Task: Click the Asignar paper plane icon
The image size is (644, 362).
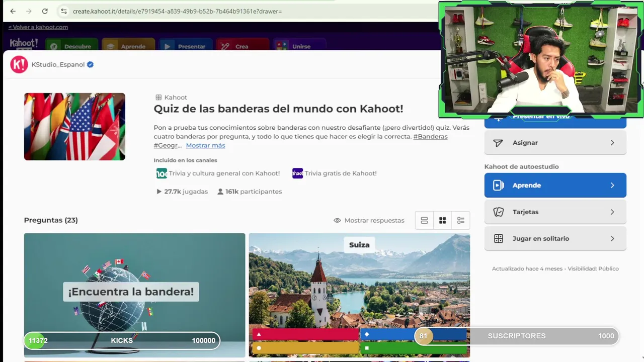Action: point(498,143)
